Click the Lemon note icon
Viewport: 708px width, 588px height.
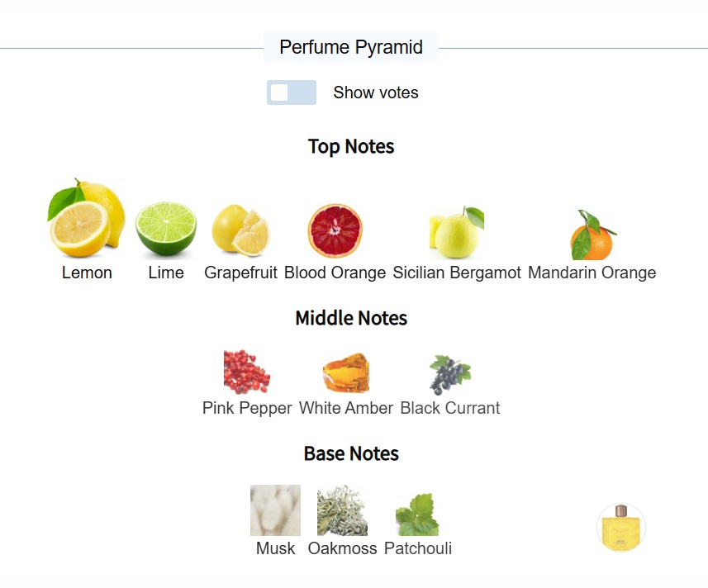pos(87,219)
